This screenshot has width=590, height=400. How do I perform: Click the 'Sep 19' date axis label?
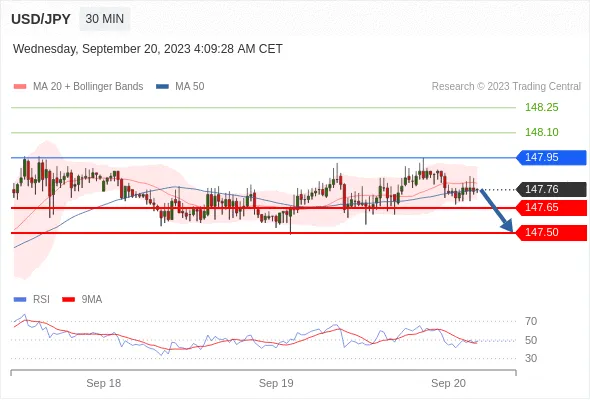[276, 383]
